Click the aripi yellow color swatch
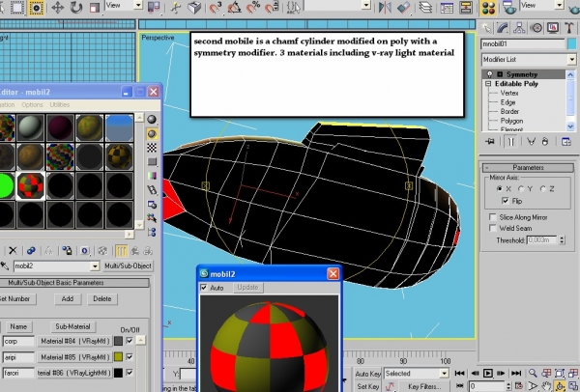 [118, 357]
